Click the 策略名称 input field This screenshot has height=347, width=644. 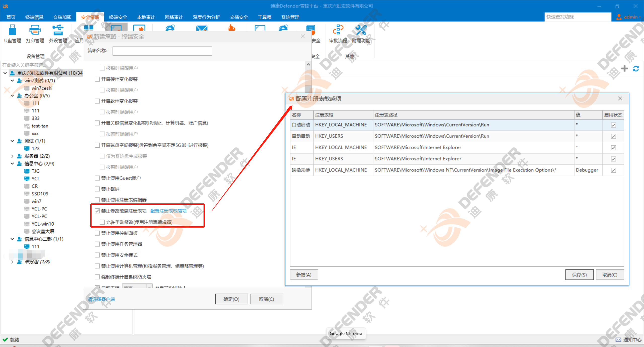[x=162, y=51]
